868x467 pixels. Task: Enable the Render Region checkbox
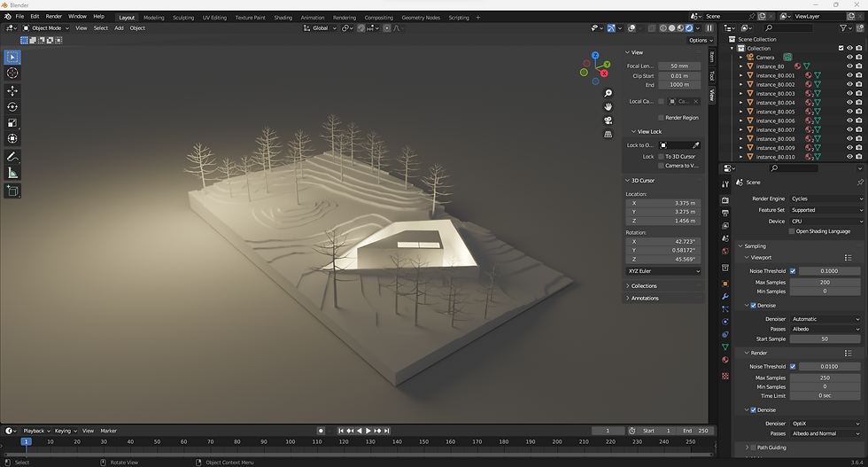(x=661, y=117)
